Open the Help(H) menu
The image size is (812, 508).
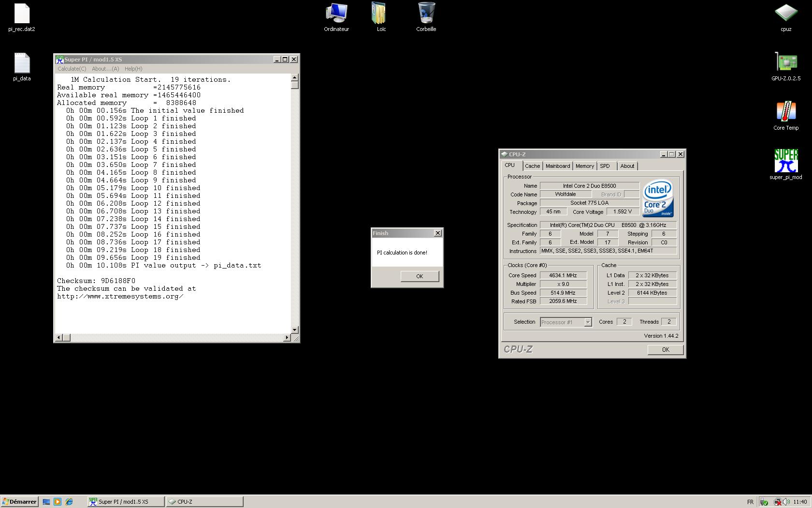click(x=133, y=69)
